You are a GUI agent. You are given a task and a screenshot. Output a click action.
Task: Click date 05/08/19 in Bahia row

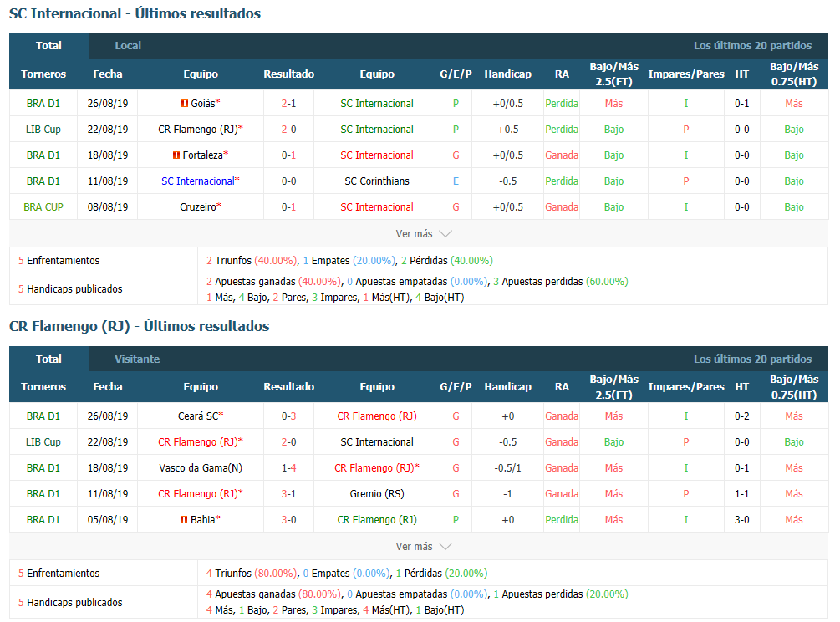coord(108,520)
